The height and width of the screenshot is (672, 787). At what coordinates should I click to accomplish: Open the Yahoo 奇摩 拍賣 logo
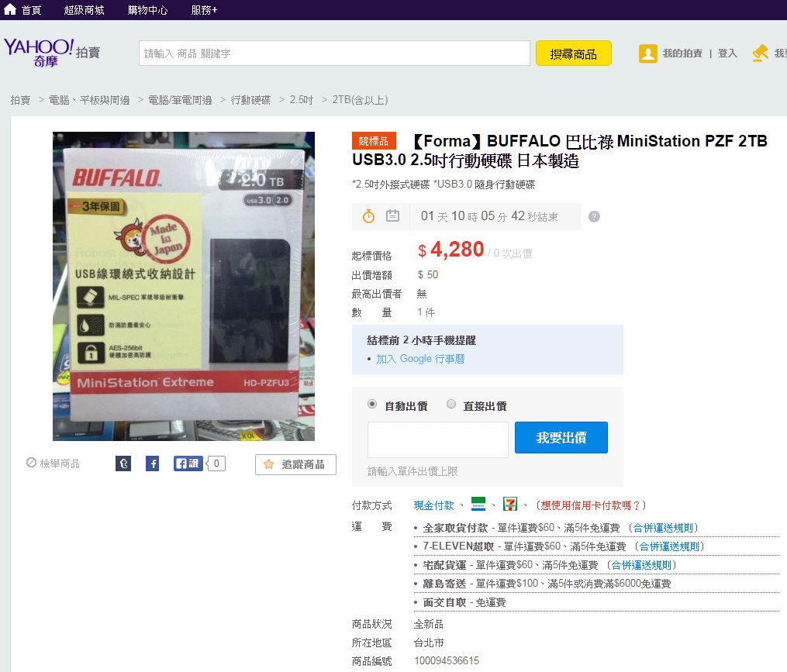[52, 53]
